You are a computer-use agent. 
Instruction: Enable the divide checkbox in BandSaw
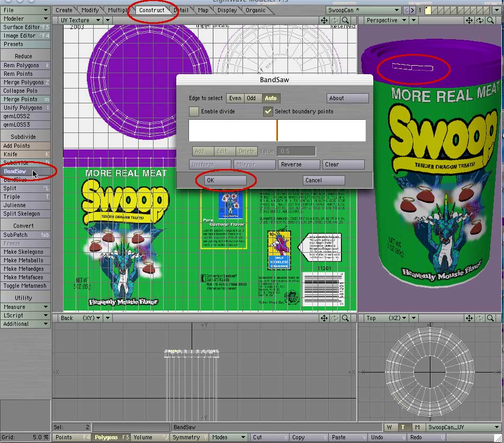pyautogui.click(x=194, y=111)
